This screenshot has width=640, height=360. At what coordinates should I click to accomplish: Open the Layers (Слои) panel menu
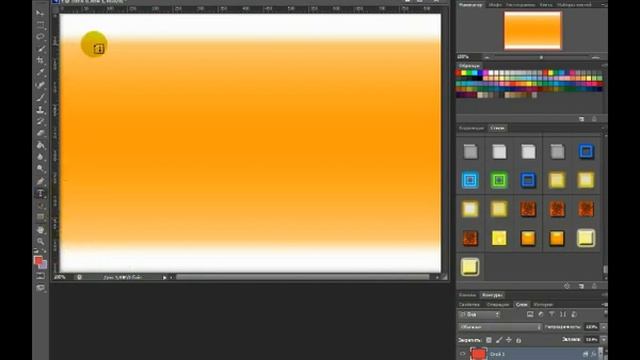point(604,304)
